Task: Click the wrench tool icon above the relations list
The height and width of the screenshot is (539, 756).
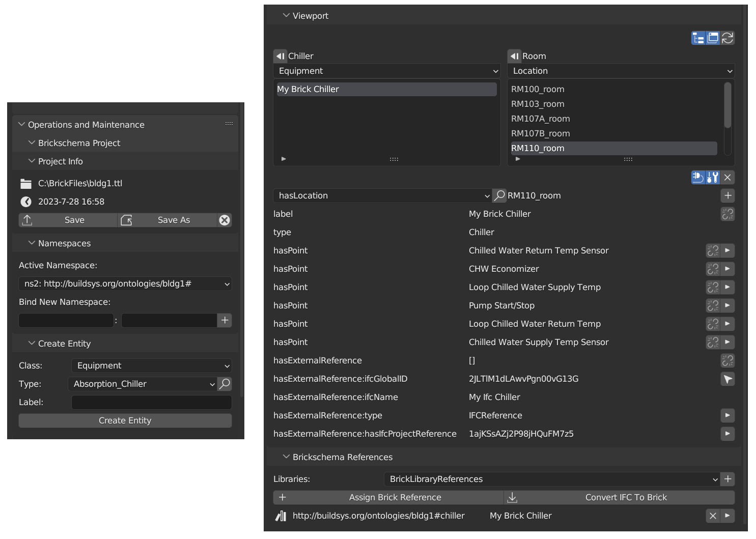Action: (712, 177)
